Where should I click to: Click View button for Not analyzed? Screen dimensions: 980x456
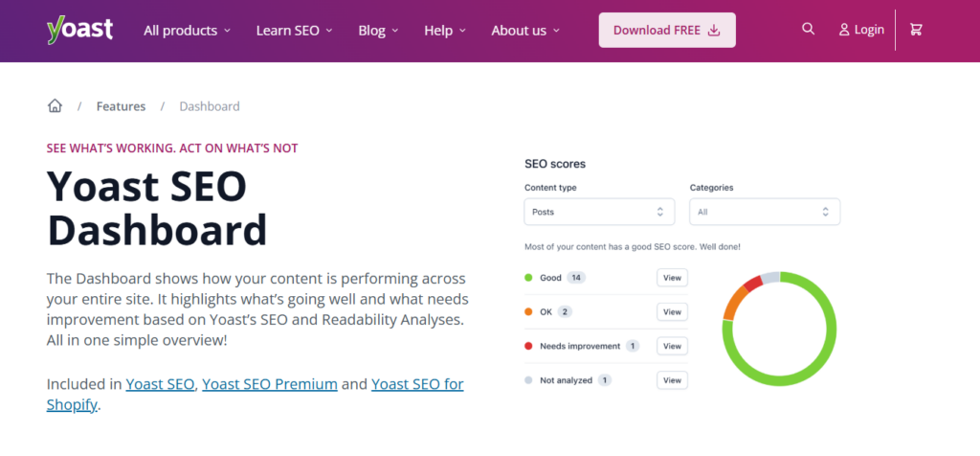tap(672, 380)
